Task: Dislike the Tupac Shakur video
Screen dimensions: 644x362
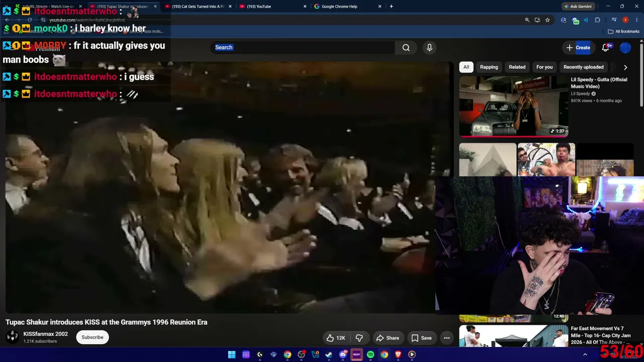Action: (x=359, y=338)
